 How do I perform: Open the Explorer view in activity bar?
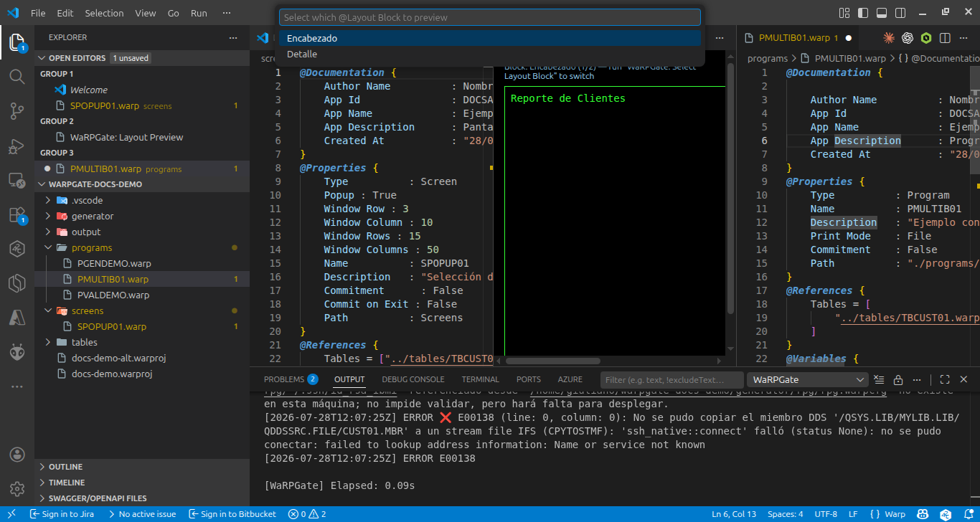click(17, 42)
